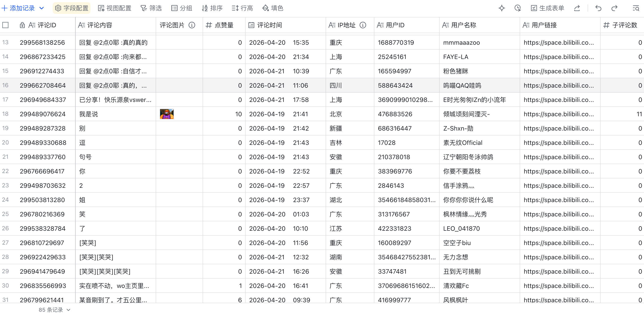This screenshot has width=644, height=313.
Task: Click info icon next to IP地址 header
Action: click(363, 25)
